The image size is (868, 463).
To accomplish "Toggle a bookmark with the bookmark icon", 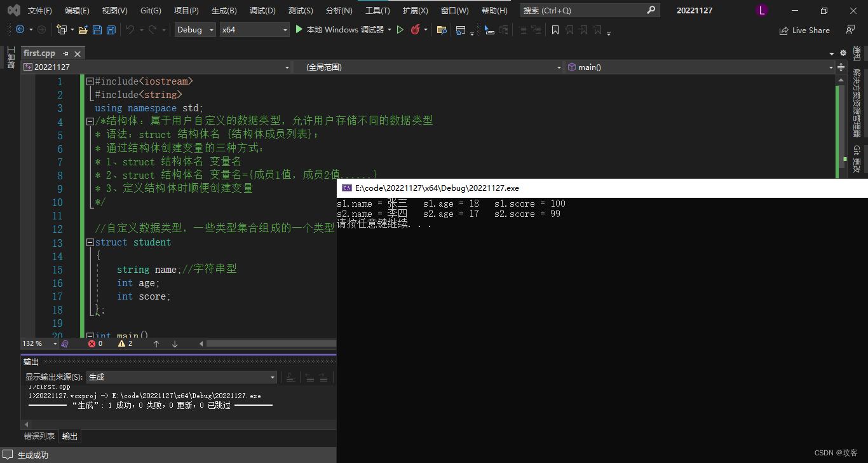I will (555, 30).
